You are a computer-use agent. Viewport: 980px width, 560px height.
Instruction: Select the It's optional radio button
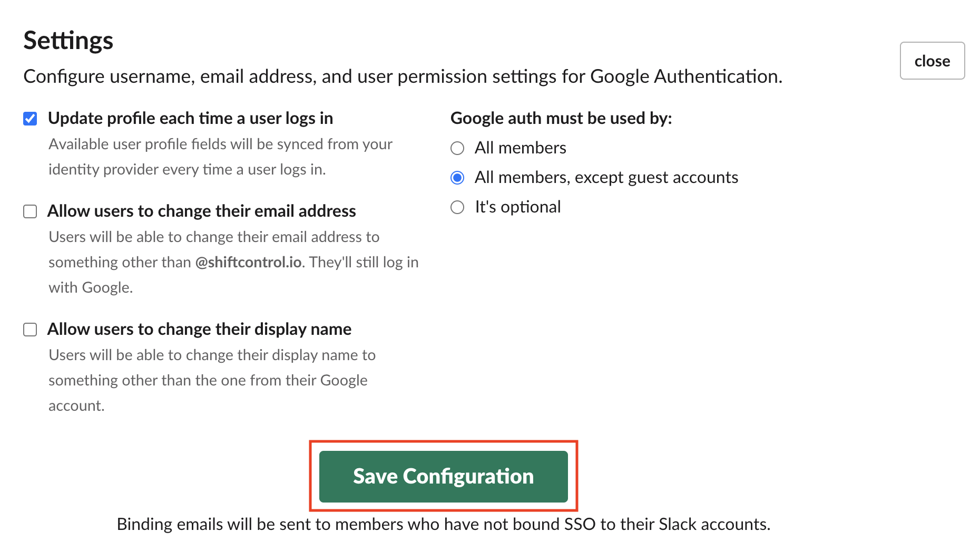tap(457, 207)
